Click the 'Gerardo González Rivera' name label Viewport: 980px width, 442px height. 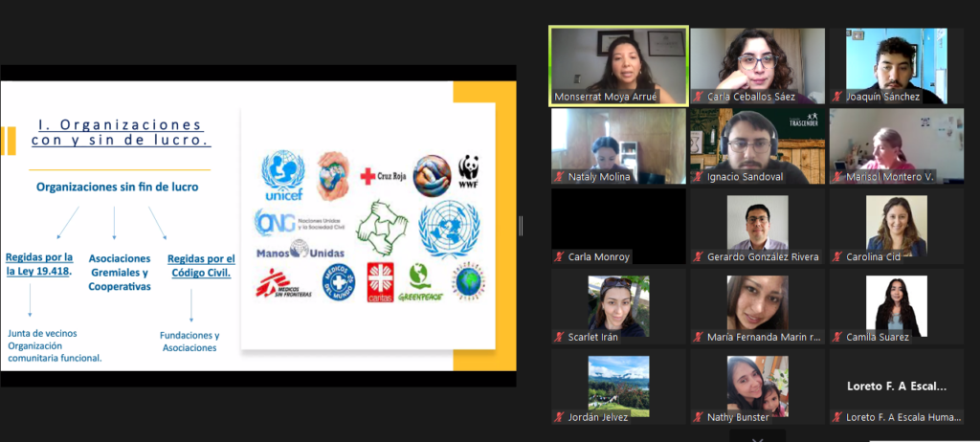(763, 257)
